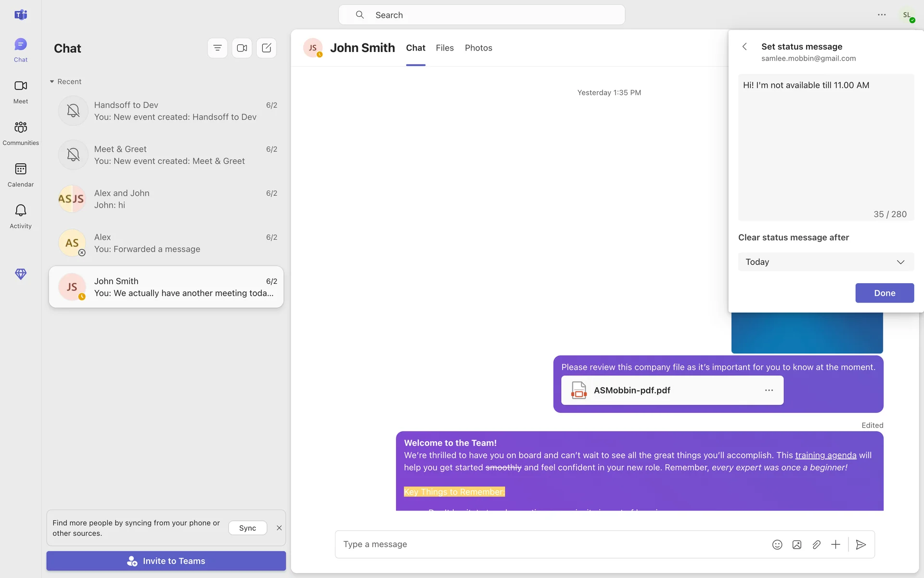The height and width of the screenshot is (578, 924).
Task: Switch to the Files tab
Action: click(445, 48)
